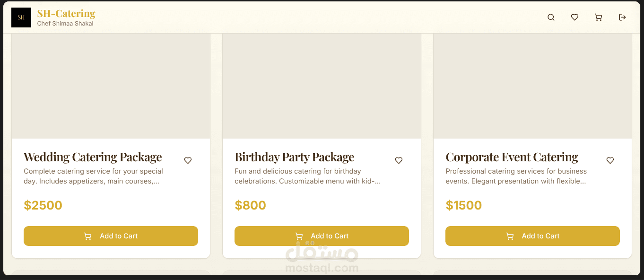Screen dimensions: 644x280
Task: Add Wedding Catering Package to cart
Action: pos(111,236)
